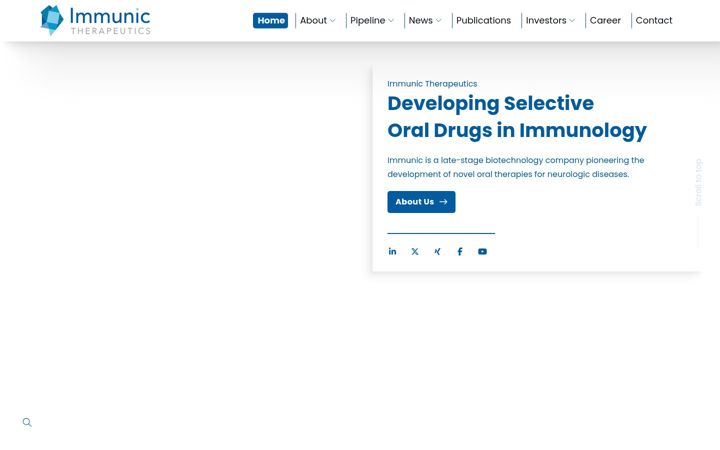Image resolution: width=720 pixels, height=450 pixels.
Task: Click the search magnifier icon
Action: pyautogui.click(x=27, y=422)
